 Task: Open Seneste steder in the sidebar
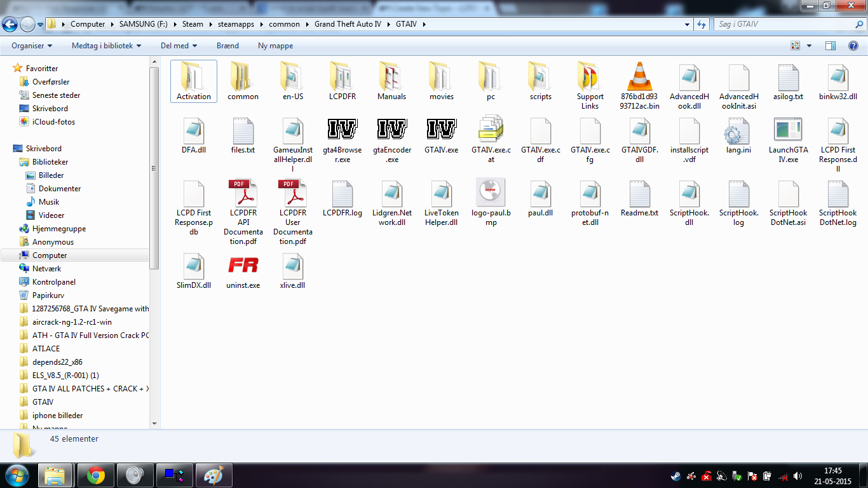(56, 95)
